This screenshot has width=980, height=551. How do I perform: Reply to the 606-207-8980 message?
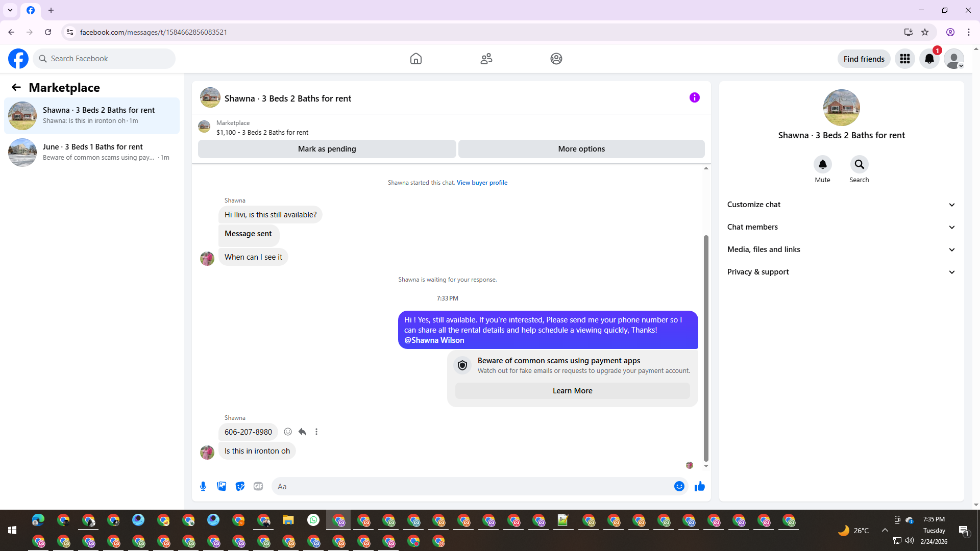pos(302,432)
